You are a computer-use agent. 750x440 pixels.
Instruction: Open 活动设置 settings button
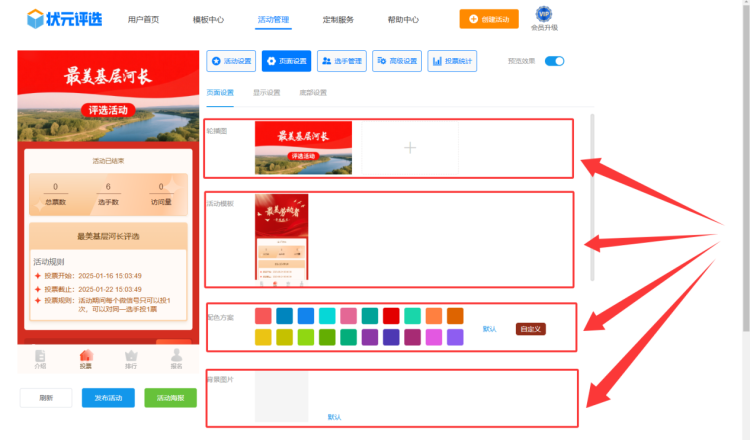coord(231,62)
